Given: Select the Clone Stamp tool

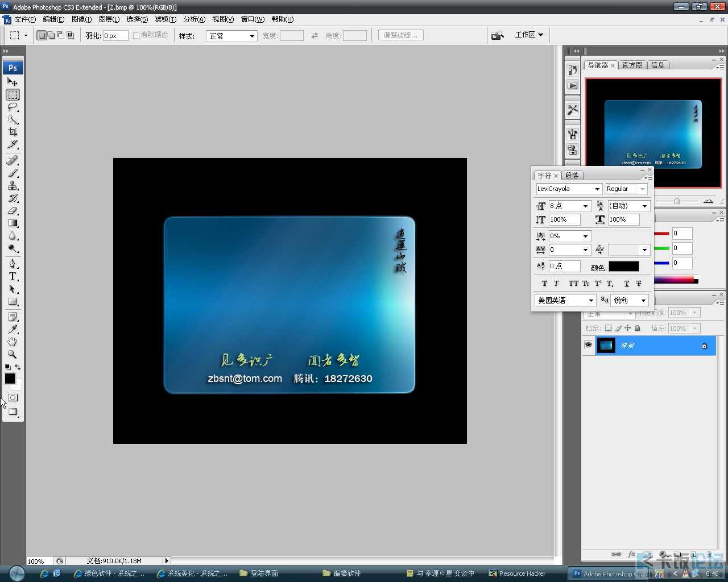Looking at the screenshot, I should click(x=13, y=185).
